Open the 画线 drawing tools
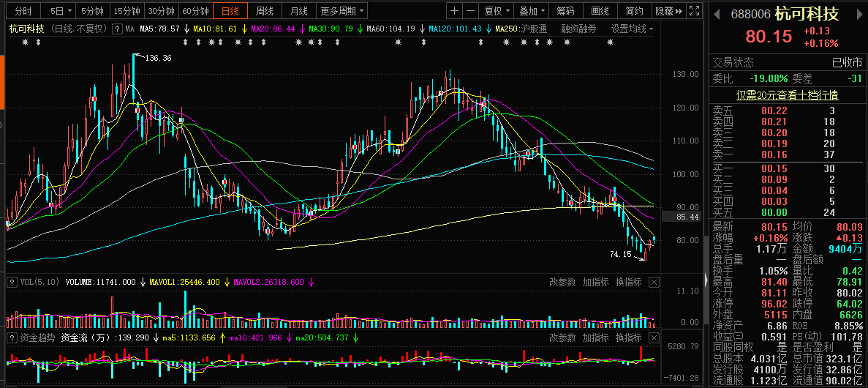The width and height of the screenshot is (868, 388). coord(600,10)
